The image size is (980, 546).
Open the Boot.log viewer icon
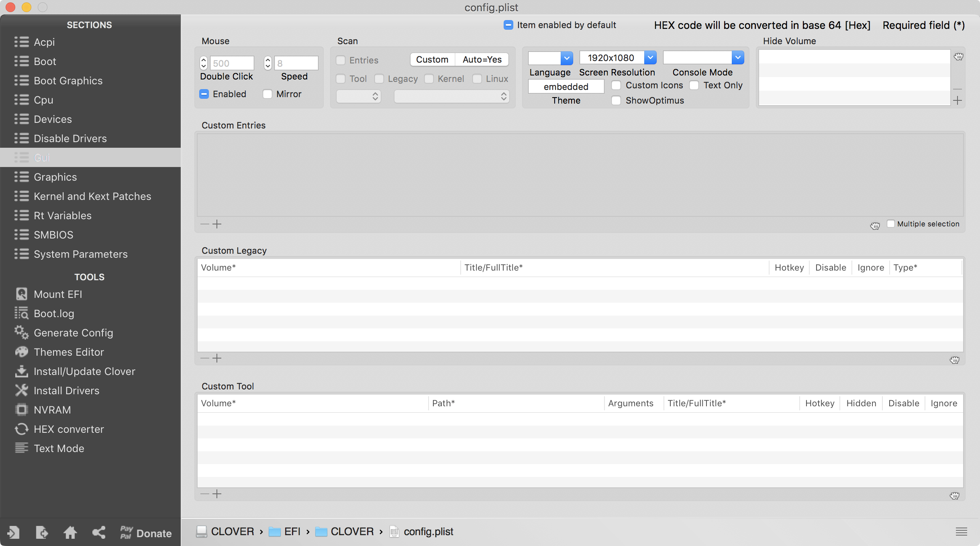pyautogui.click(x=21, y=313)
